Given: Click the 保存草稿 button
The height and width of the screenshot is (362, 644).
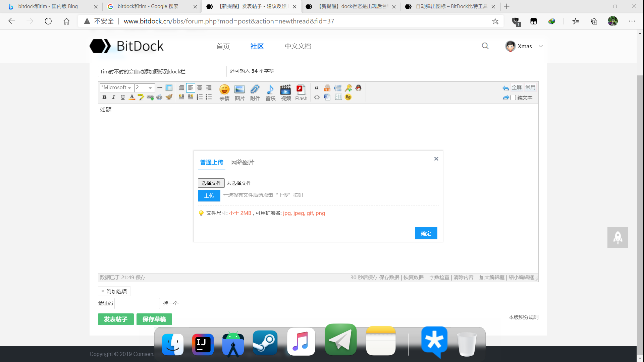Looking at the screenshot, I should (154, 319).
